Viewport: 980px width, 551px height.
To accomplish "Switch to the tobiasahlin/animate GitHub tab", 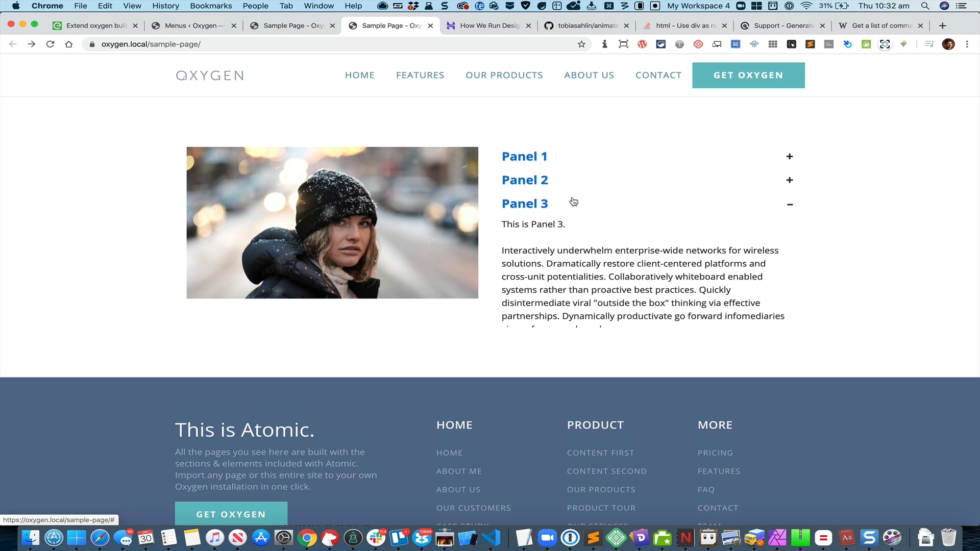I will (586, 26).
